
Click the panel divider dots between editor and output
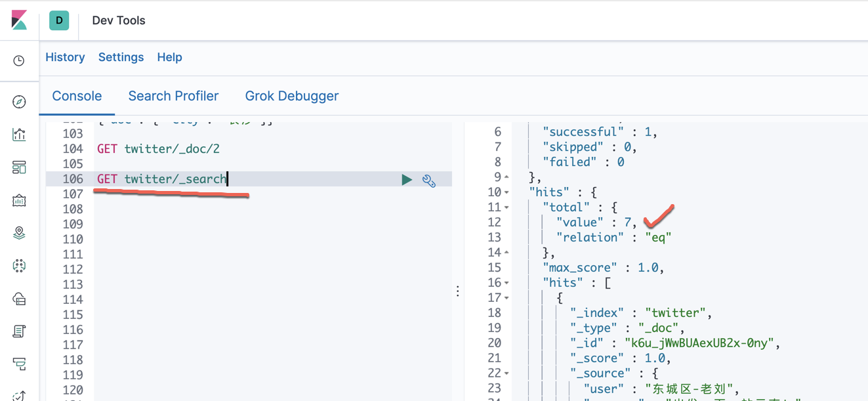coord(457,290)
